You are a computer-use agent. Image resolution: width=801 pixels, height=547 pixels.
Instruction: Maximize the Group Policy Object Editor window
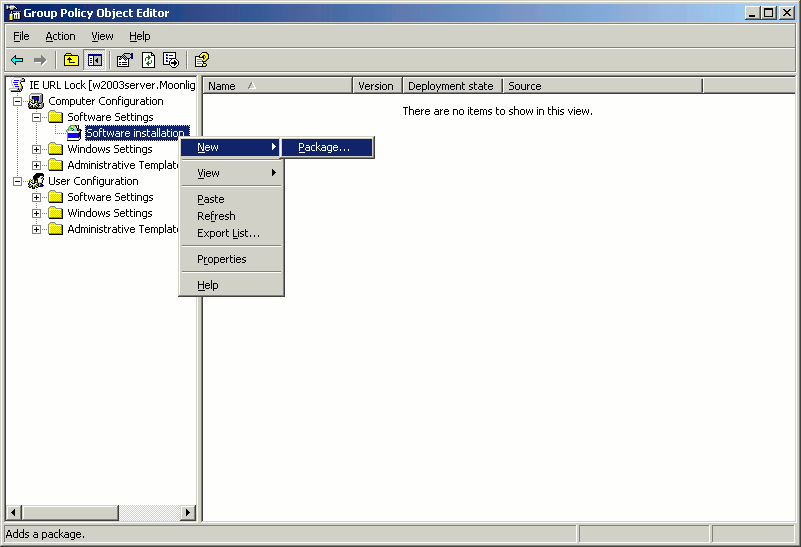(x=769, y=13)
